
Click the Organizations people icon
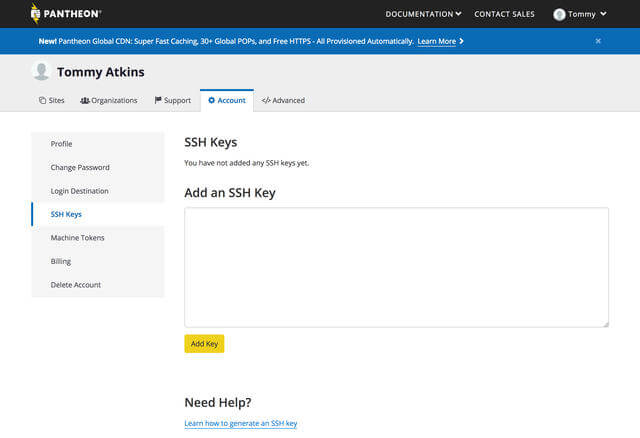(x=85, y=100)
